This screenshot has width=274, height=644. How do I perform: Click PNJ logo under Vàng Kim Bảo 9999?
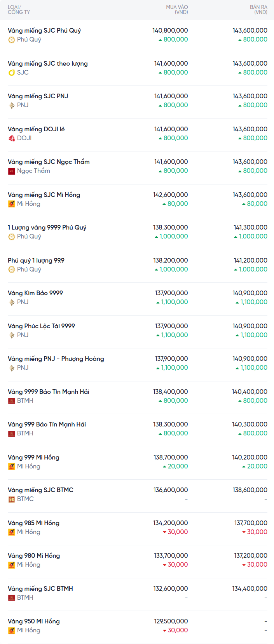(12, 302)
